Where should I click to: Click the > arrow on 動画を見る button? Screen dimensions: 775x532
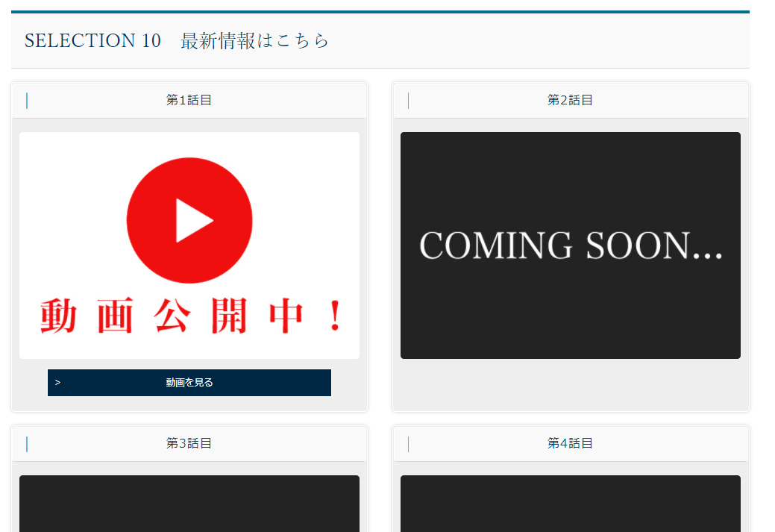coord(58,383)
